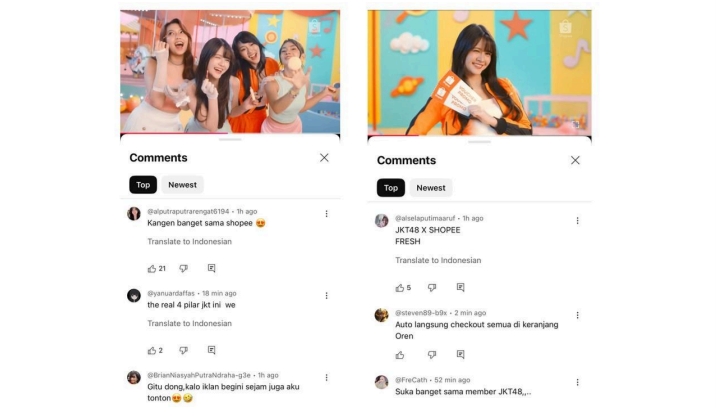Image resolution: width=720 pixels, height=420 pixels.
Task: Like the 'the real 4 pilar' comment
Action: (x=152, y=350)
